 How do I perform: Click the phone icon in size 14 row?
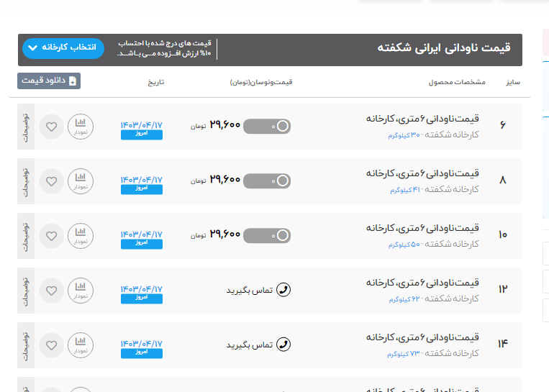tap(283, 345)
